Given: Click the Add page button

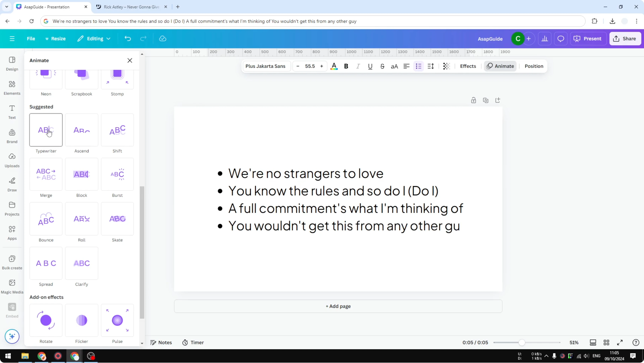Looking at the screenshot, I should 338,306.
